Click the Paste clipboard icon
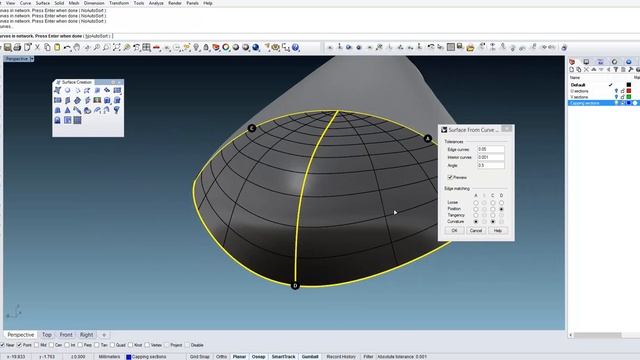The width and height of the screenshot is (640, 360). 57,47
